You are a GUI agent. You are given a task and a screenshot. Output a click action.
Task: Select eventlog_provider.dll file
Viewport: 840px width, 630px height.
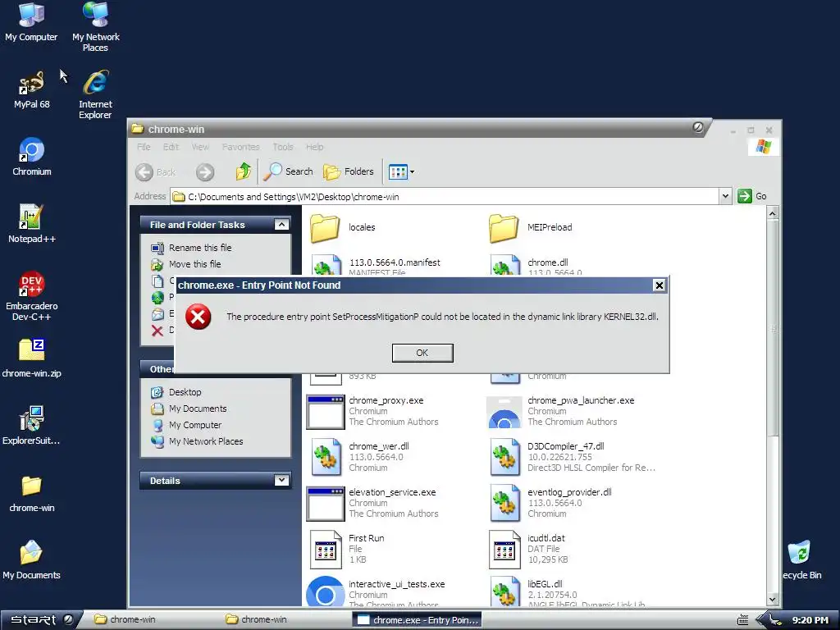550,503
